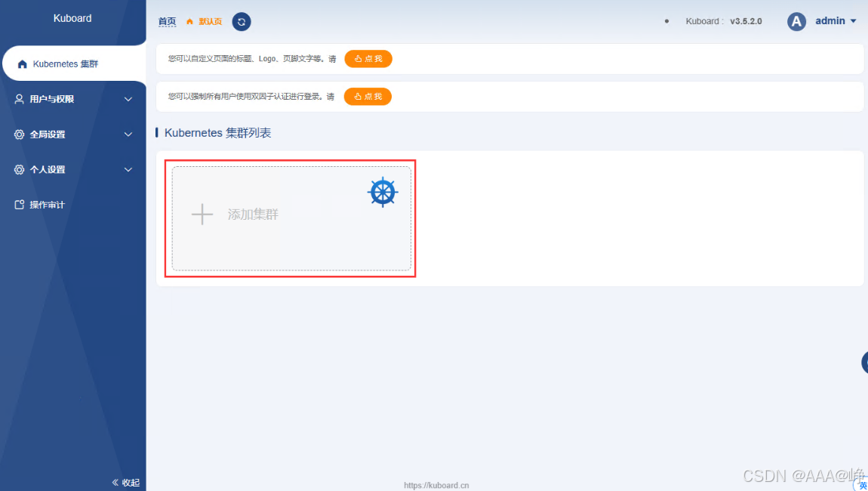Click the home icon beside Kubernetes 集群
The width and height of the screenshot is (868, 491).
click(x=22, y=64)
